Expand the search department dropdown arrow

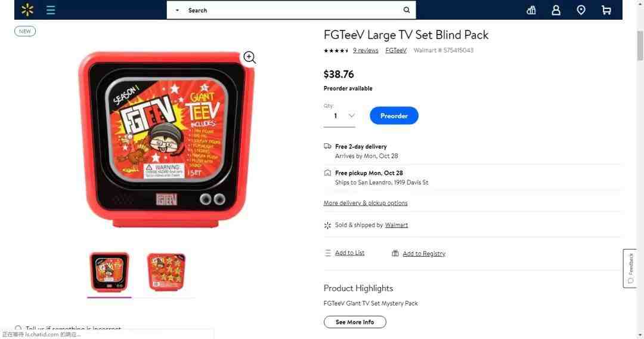[x=177, y=10]
